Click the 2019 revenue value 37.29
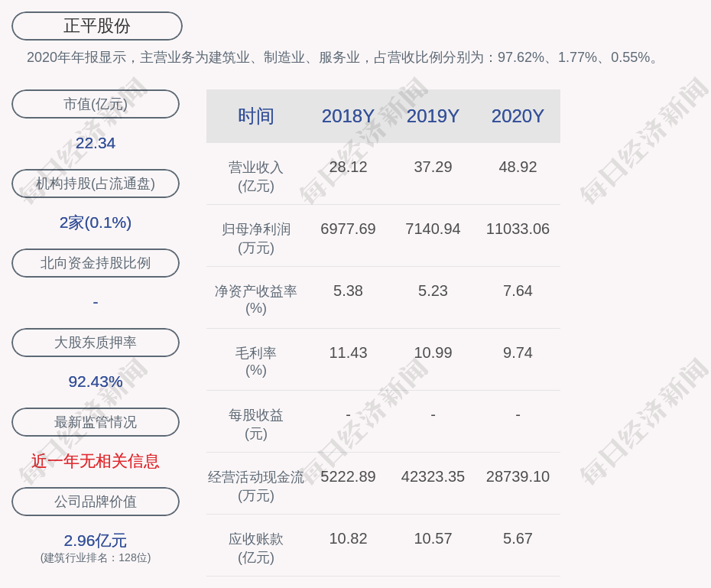 pos(433,167)
